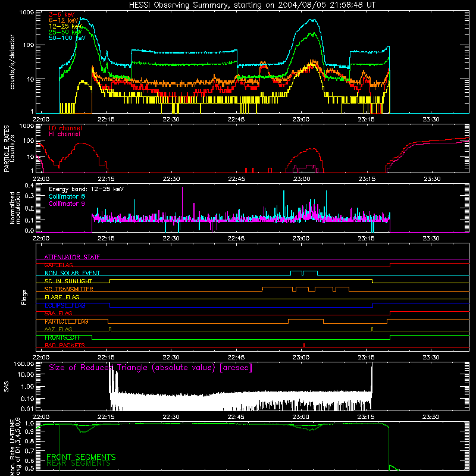Click the FLARE_FLAG label

pyautogui.click(x=62, y=297)
